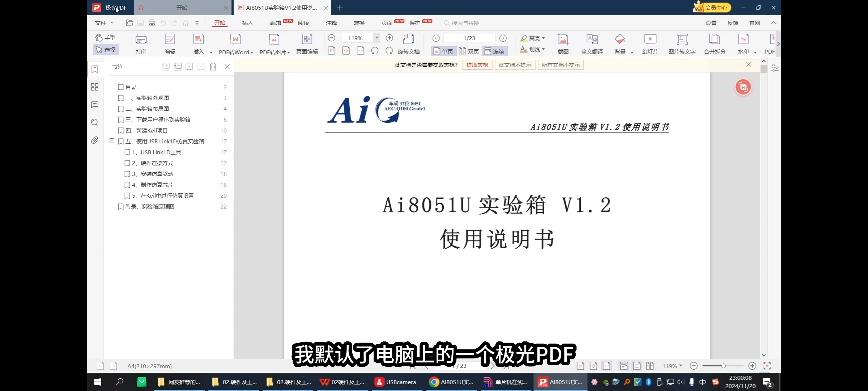
Task: Open the bookmarks sidebar panel icon
Action: point(95,69)
